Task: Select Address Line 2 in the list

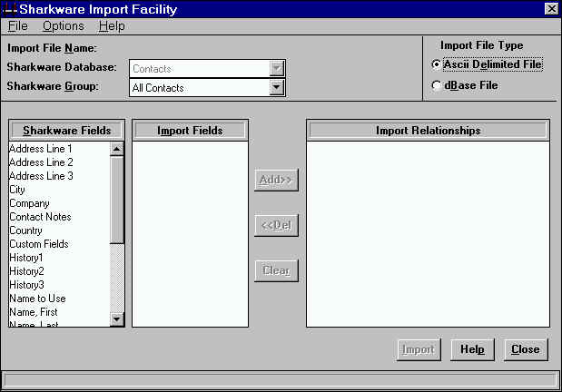Action: 60,162
